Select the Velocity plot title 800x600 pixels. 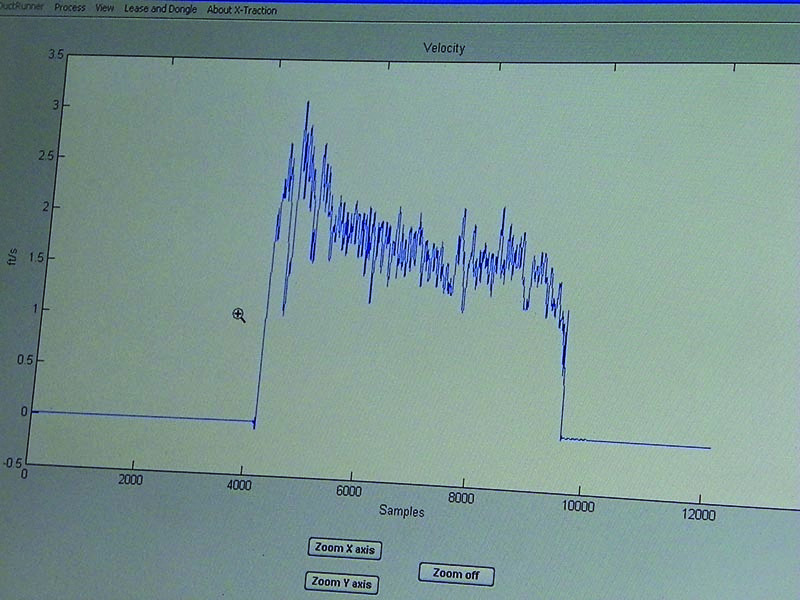pyautogui.click(x=445, y=48)
